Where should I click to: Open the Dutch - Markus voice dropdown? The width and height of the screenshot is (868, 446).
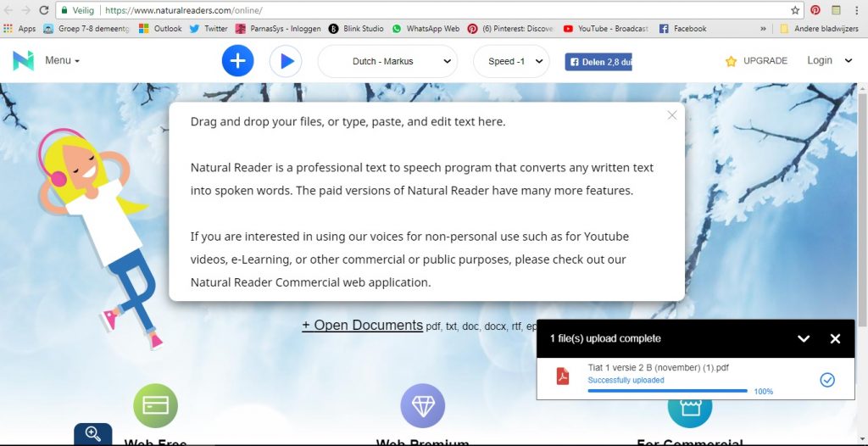387,62
